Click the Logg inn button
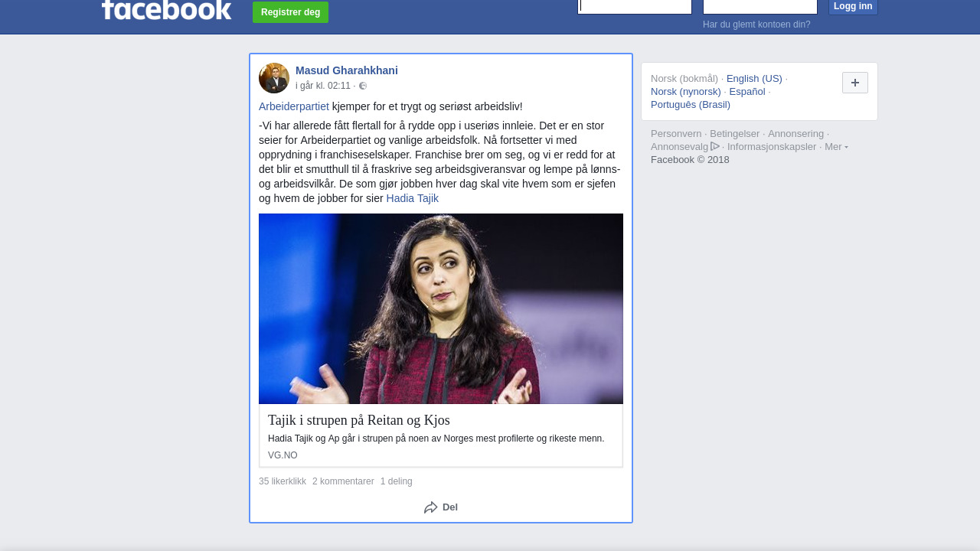Viewport: 980px width, 551px height. [x=853, y=7]
